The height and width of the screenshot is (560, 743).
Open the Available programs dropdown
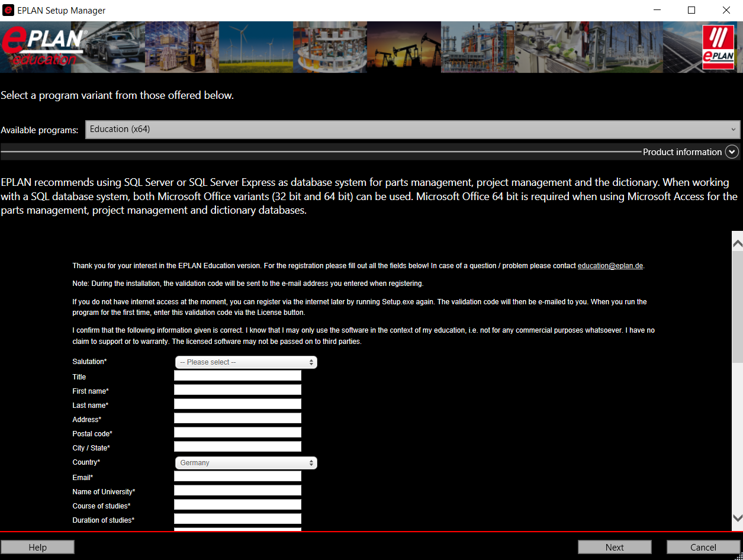point(413,129)
